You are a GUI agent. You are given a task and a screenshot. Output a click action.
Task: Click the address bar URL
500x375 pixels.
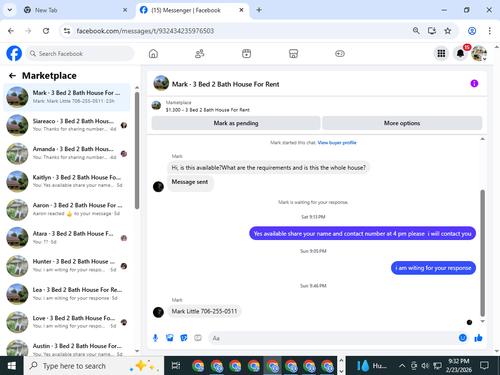[145, 31]
